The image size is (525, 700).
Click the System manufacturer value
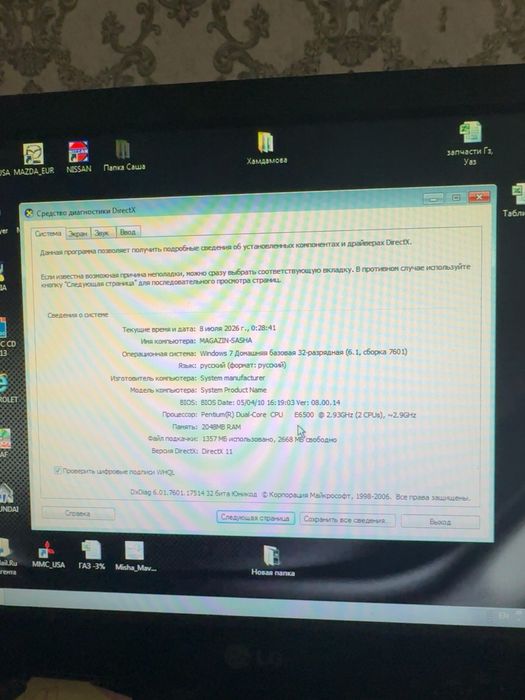point(233,378)
